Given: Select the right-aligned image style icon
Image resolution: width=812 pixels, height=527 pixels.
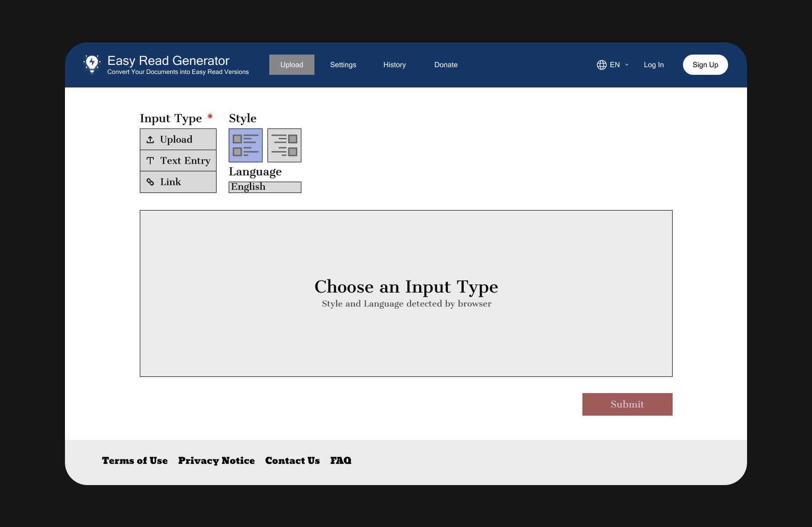Looking at the screenshot, I should [x=284, y=145].
